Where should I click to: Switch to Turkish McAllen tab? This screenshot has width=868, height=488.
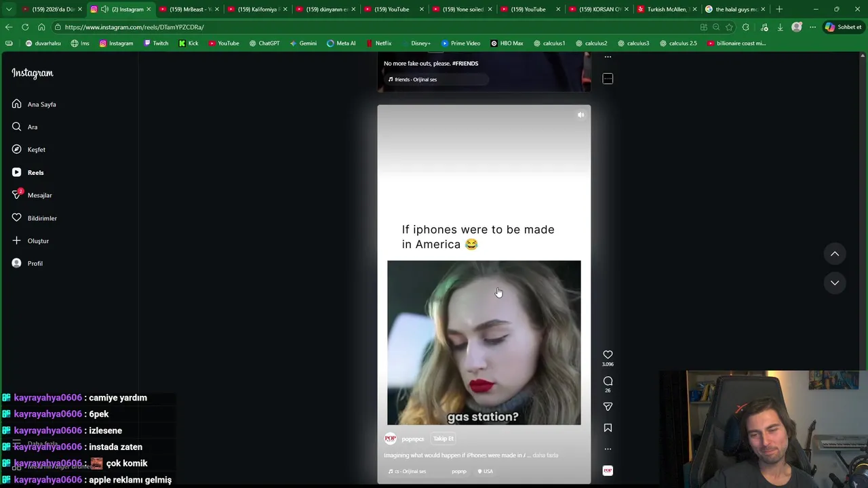666,9
